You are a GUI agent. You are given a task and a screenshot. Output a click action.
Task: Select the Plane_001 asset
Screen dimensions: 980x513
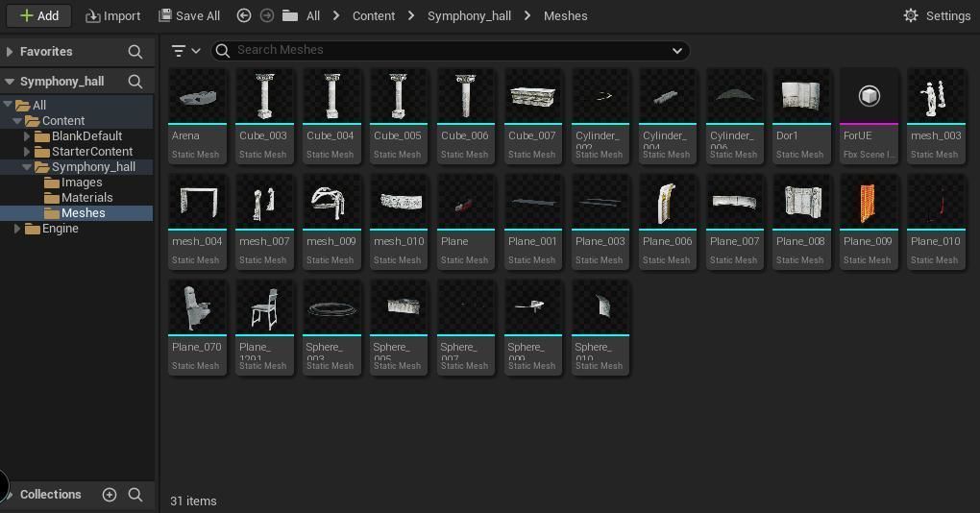click(x=534, y=222)
